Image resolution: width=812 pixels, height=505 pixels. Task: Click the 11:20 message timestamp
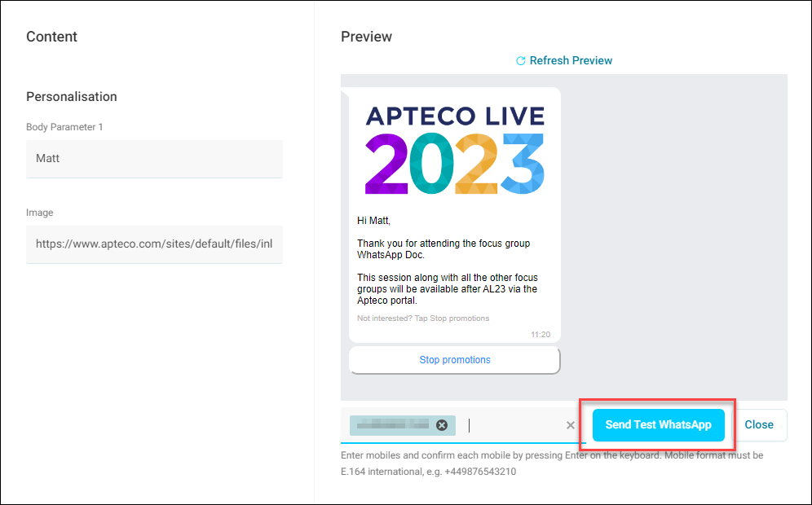[541, 334]
